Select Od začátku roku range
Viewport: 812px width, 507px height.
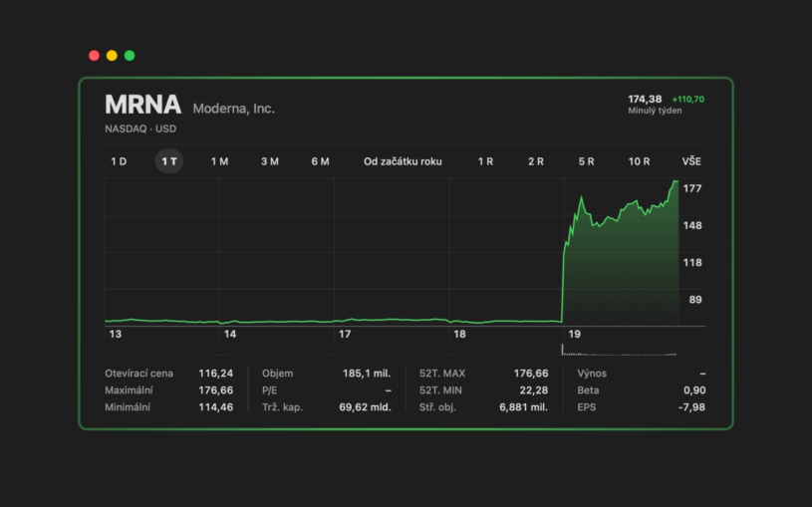[403, 161]
